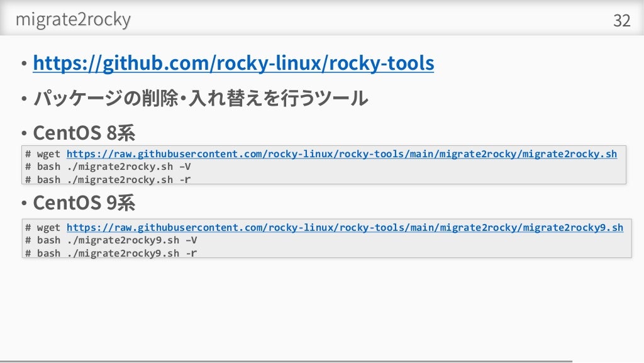The image size is (644, 363).
Task: Open the raw migrate2rocky.sh download URL
Action: [x=341, y=154]
